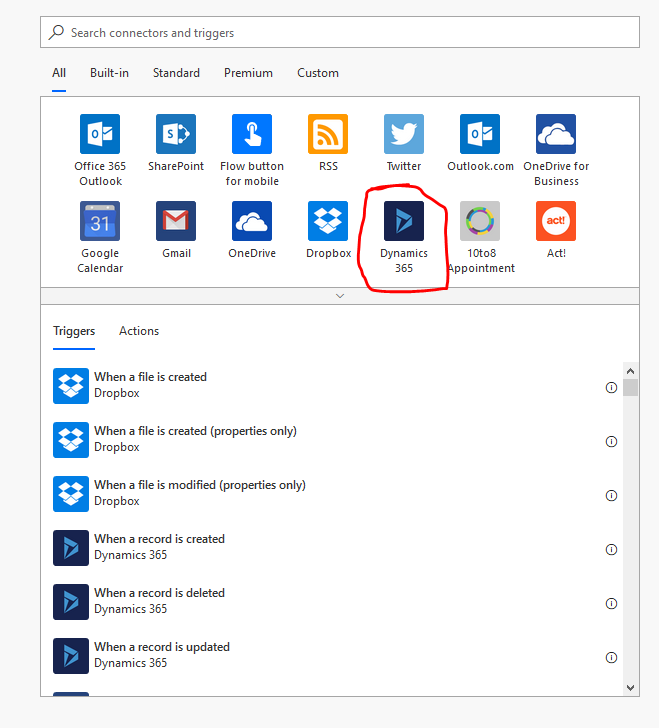
Task: Open the Flow button for mobile connector
Action: click(252, 134)
